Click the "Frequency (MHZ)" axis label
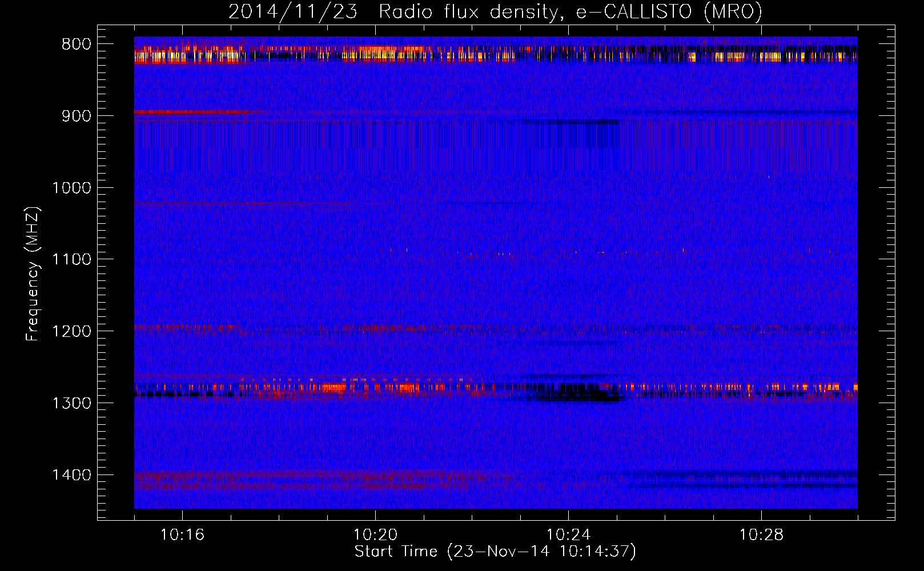This screenshot has width=924, height=571. coord(33,274)
